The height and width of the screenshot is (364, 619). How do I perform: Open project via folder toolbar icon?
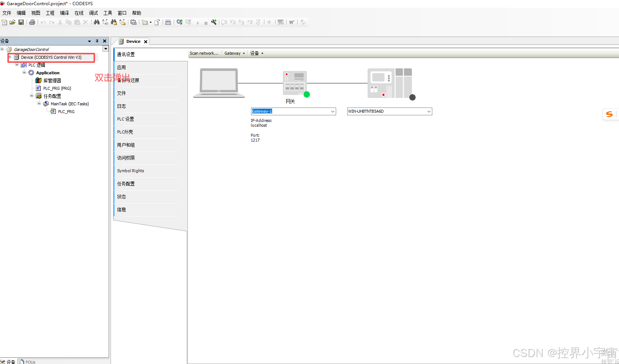[x=12, y=22]
